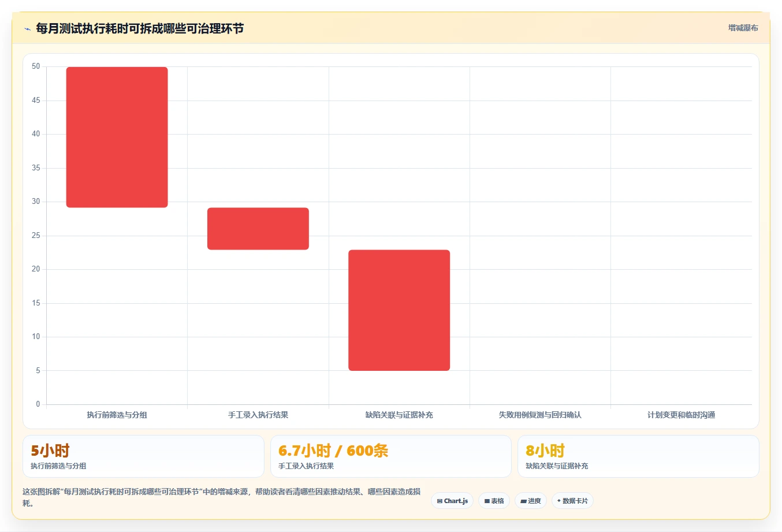Select the 数据卡片 tag chip
The image size is (782, 532).
tap(572, 501)
